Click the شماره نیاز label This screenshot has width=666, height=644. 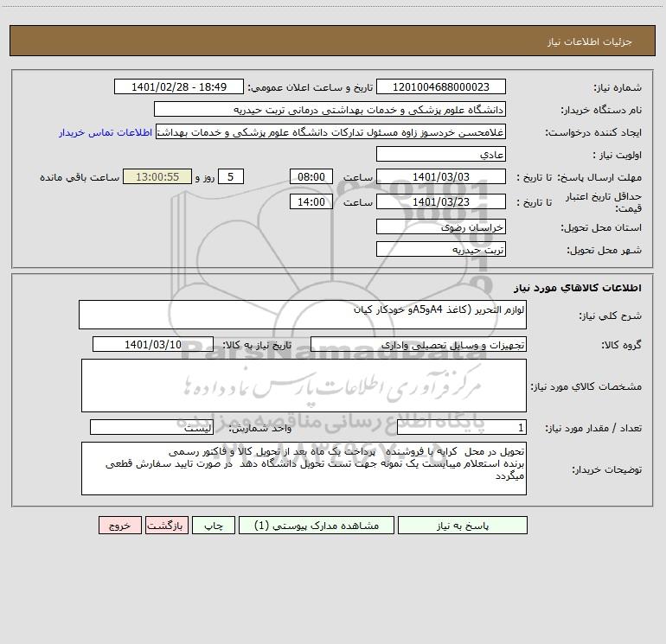pos(618,88)
